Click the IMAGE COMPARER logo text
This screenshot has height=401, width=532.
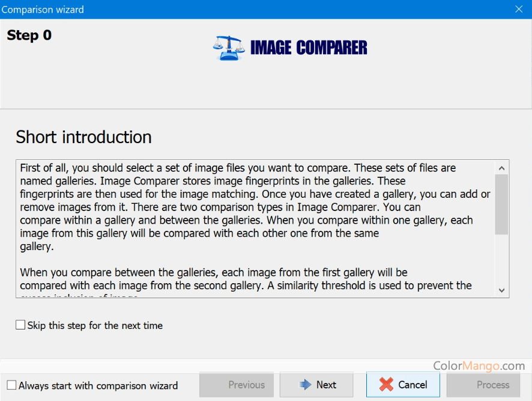click(x=308, y=47)
